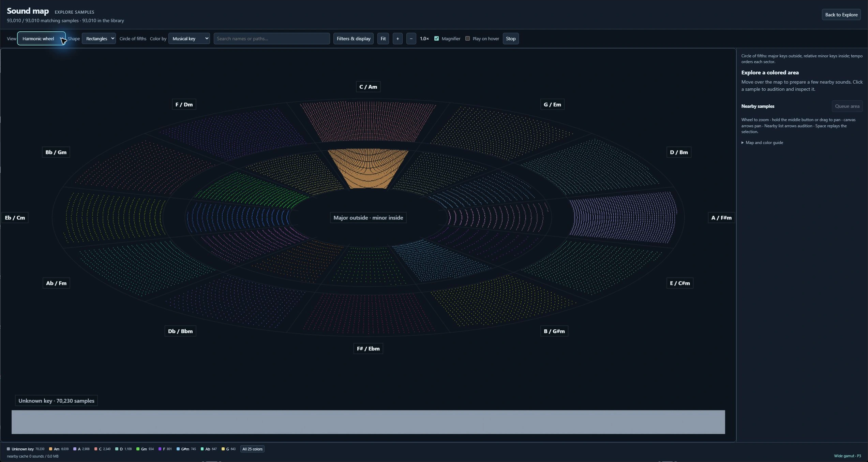Viewport: 868px width, 462px height.
Task: Zoom in with the plus button
Action: [397, 39]
